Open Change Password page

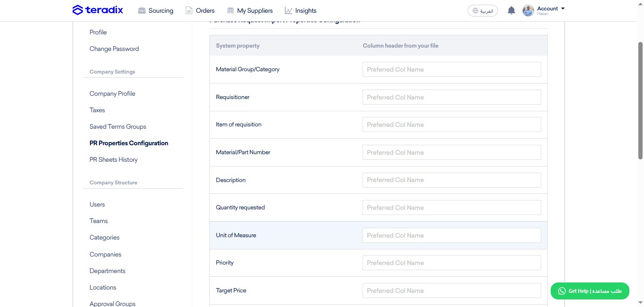114,49
